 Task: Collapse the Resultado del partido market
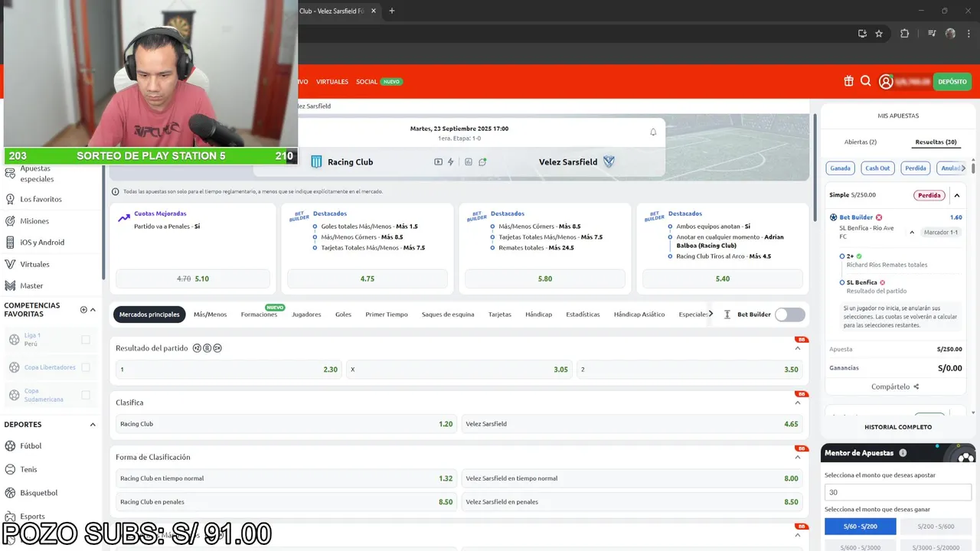[x=798, y=348]
